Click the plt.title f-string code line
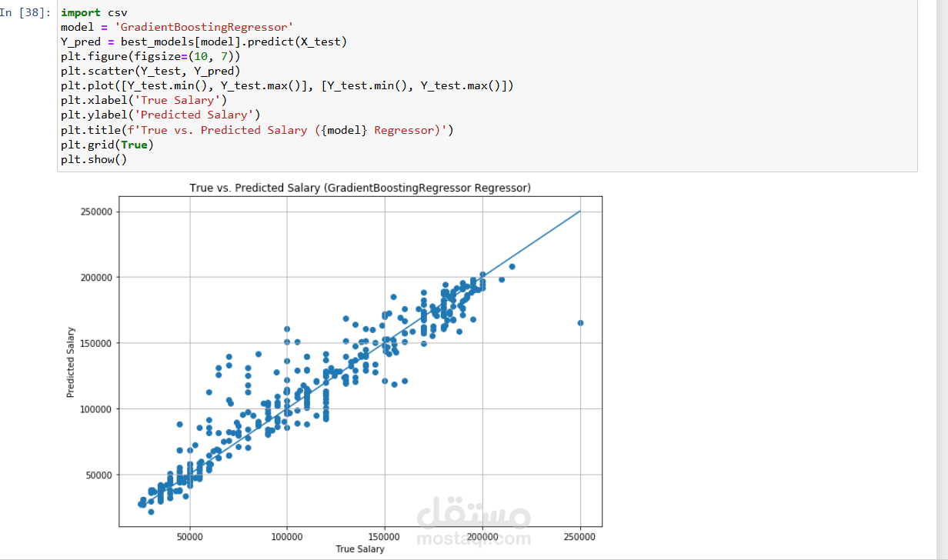The image size is (948, 560). click(257, 130)
